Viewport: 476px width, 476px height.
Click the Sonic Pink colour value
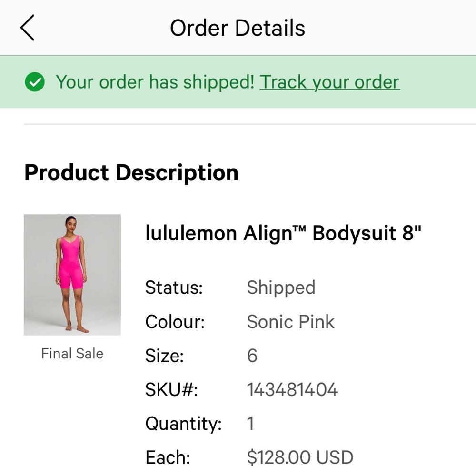(290, 322)
